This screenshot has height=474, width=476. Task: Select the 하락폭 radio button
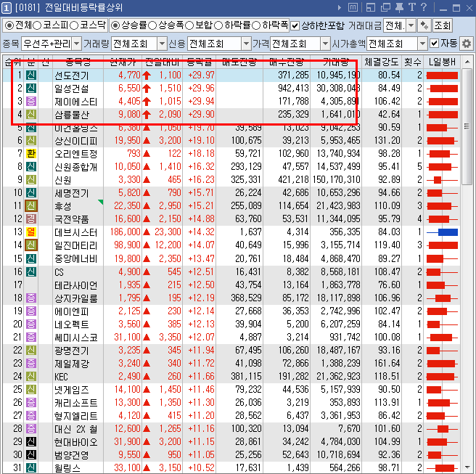[256, 25]
